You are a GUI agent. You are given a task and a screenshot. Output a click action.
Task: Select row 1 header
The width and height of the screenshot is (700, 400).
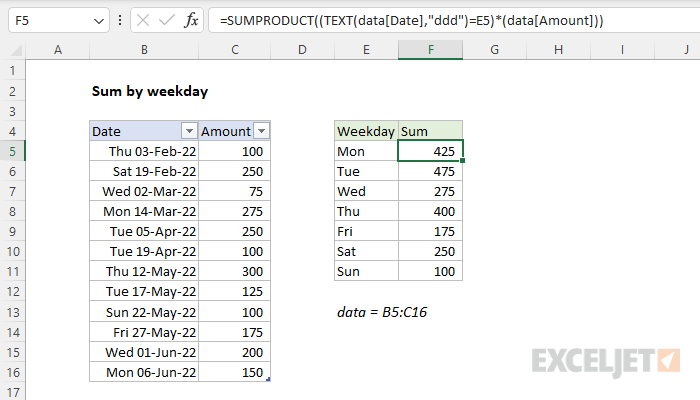click(x=12, y=71)
